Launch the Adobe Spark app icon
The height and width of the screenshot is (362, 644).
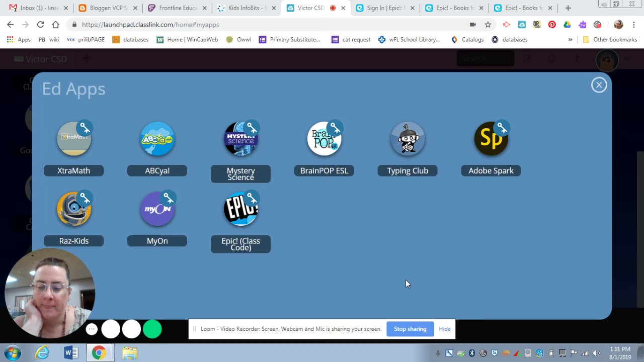[x=491, y=139]
